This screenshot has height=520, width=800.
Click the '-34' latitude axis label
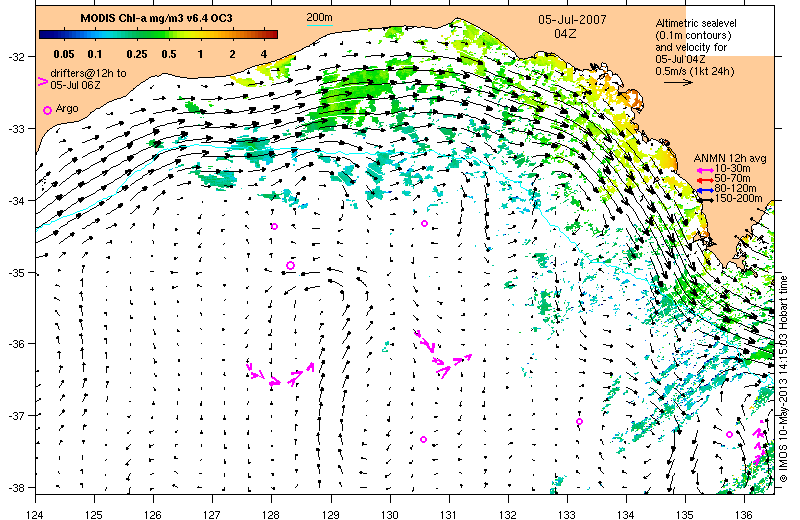click(x=15, y=201)
